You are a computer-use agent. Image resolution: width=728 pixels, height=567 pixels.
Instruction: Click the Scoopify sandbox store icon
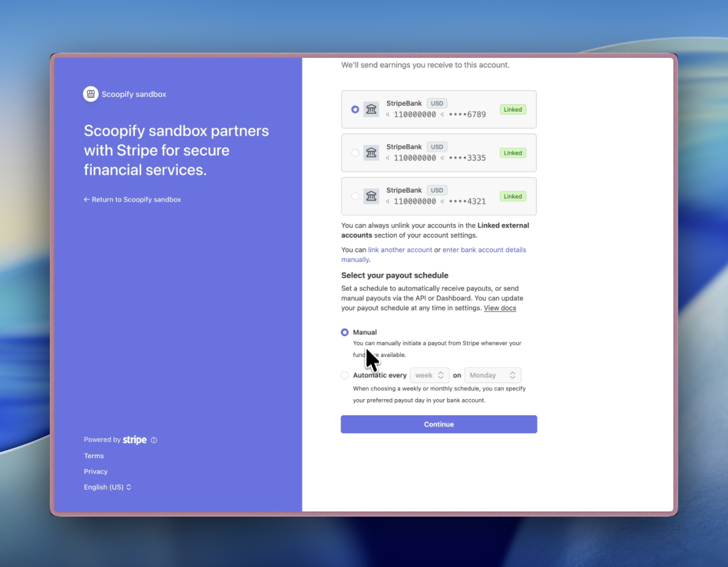pyautogui.click(x=91, y=94)
